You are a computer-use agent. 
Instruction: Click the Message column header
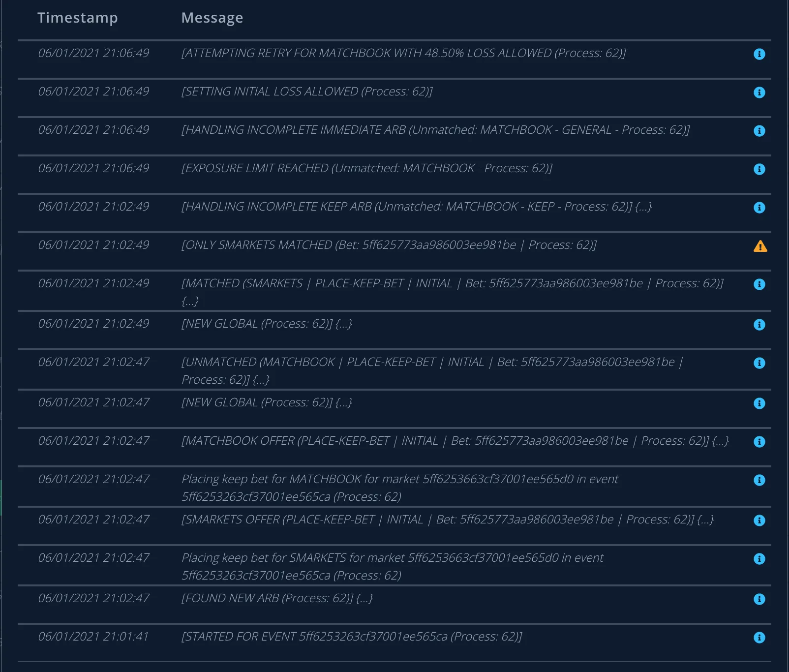point(212,18)
